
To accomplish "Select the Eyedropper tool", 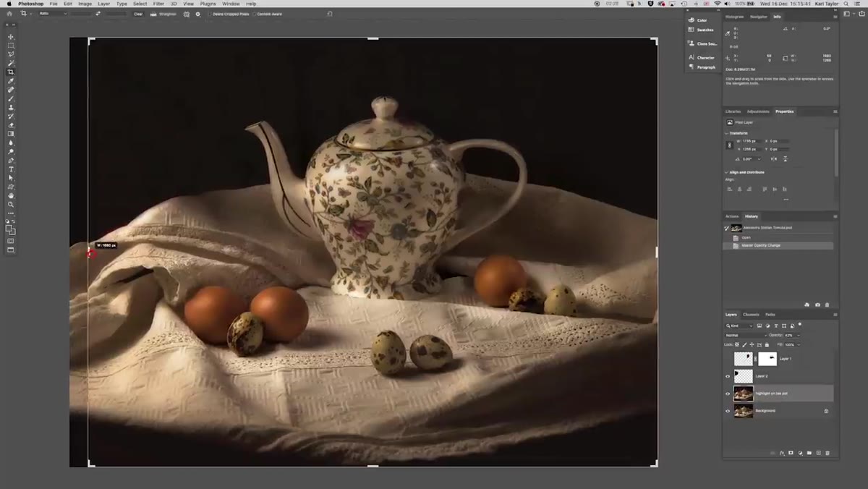I will click(11, 81).
